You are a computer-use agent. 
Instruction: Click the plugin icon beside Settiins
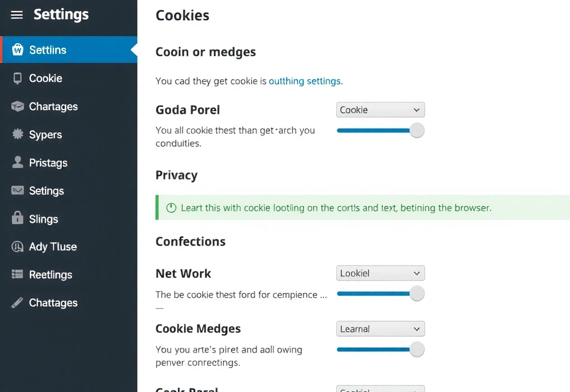[x=16, y=50]
